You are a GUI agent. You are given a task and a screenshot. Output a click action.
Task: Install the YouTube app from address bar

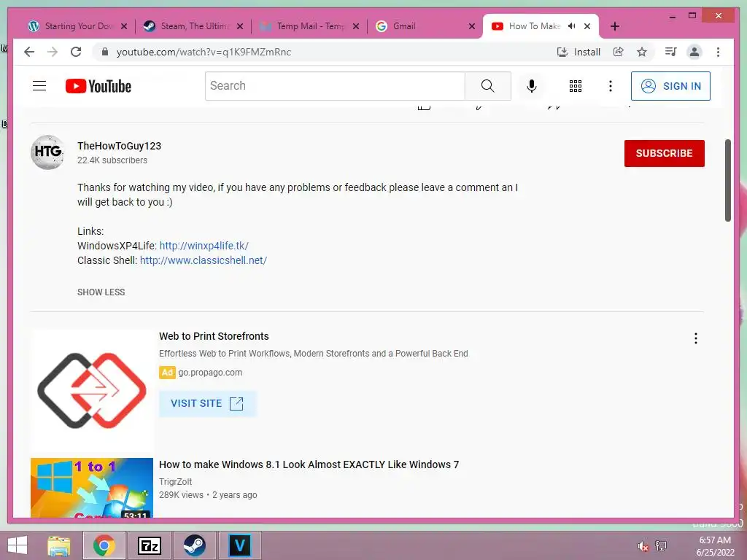[578, 52]
